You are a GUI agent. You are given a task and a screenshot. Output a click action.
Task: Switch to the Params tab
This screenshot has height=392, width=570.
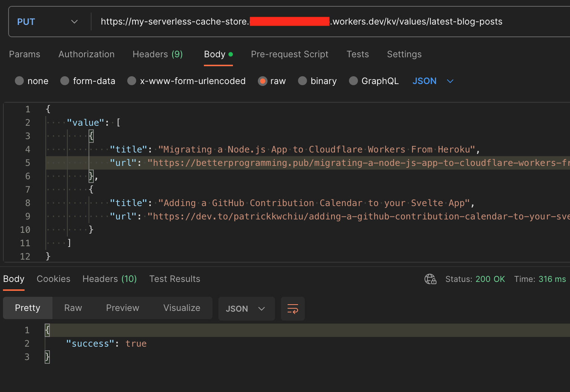click(x=25, y=54)
